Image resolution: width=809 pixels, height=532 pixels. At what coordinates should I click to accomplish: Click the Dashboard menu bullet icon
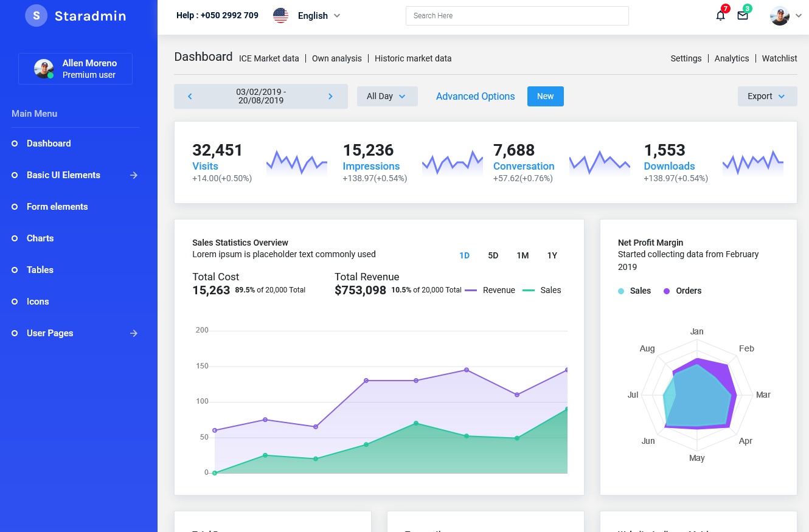[15, 143]
